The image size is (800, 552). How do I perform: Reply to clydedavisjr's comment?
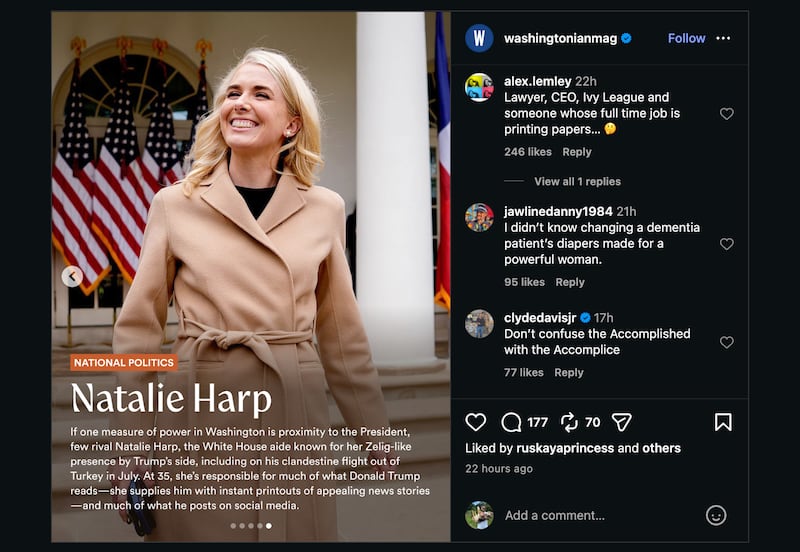(569, 372)
